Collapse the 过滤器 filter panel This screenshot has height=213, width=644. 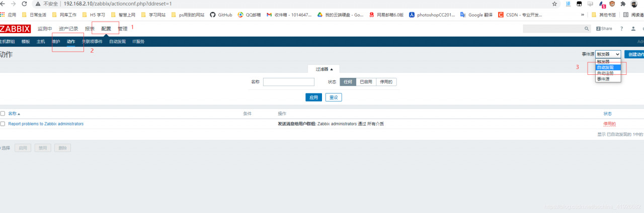click(324, 69)
